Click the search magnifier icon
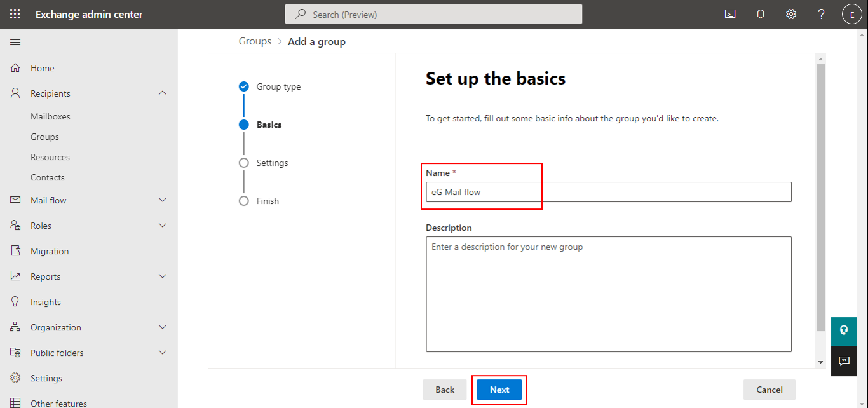Screen dimensions: 868x408 [x=301, y=14]
